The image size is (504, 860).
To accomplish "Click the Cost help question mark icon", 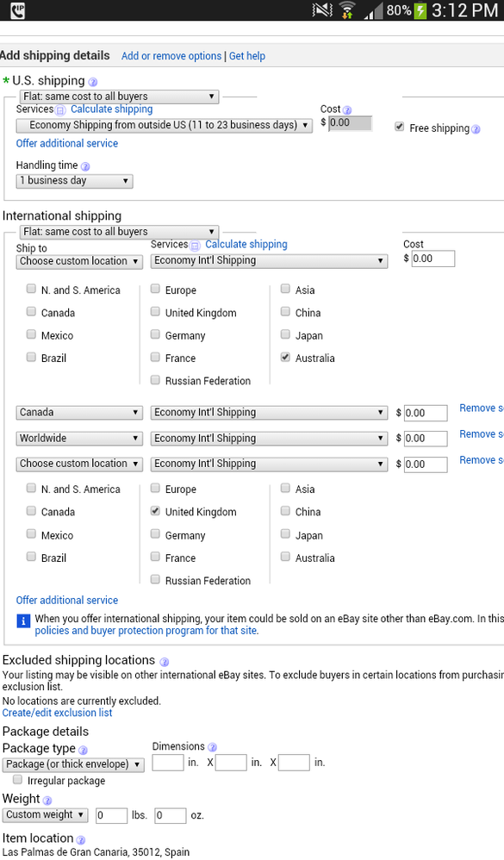I will click(347, 110).
